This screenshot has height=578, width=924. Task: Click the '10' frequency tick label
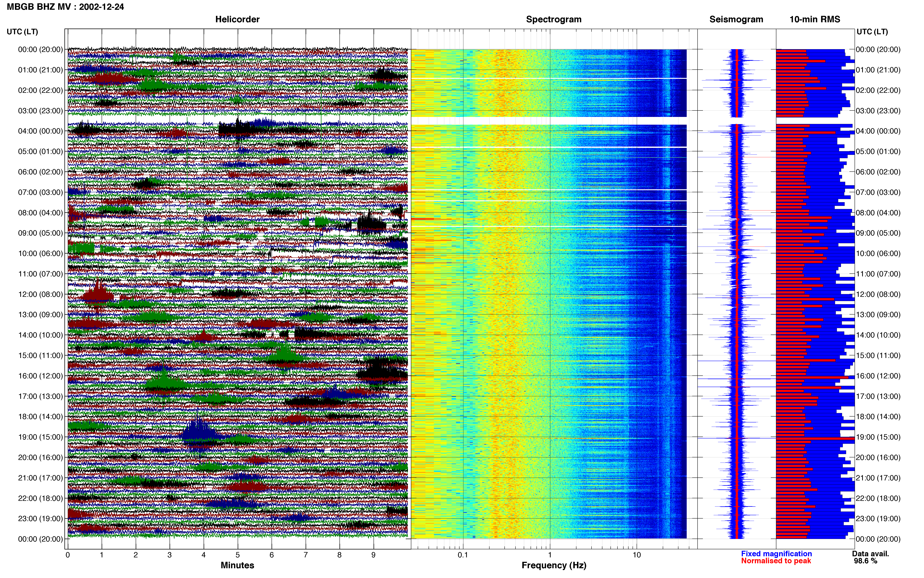(637, 555)
